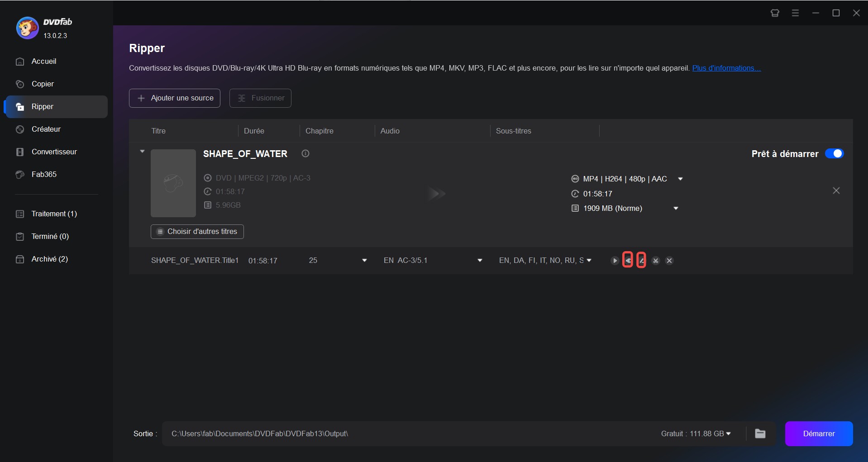Collapse the SHAPE_OF_WATER source row
This screenshot has width=868, height=462.
tap(142, 152)
